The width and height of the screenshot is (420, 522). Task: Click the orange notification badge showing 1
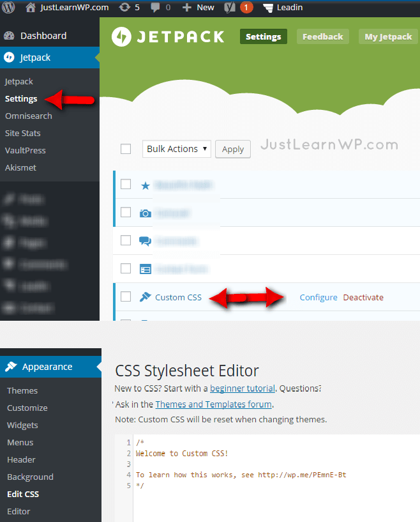[246, 7]
